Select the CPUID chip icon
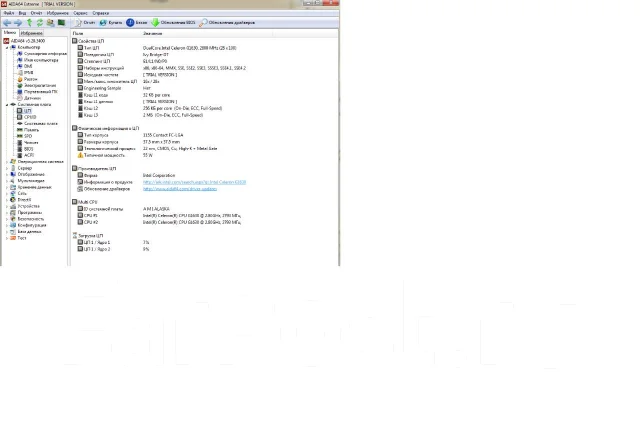This screenshot has height=435, width=640. point(19,117)
